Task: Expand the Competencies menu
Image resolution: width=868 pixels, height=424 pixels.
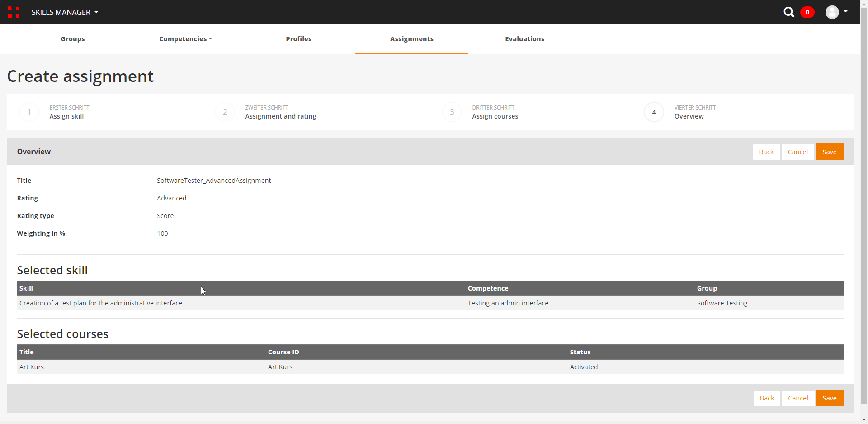Action: 185,39
